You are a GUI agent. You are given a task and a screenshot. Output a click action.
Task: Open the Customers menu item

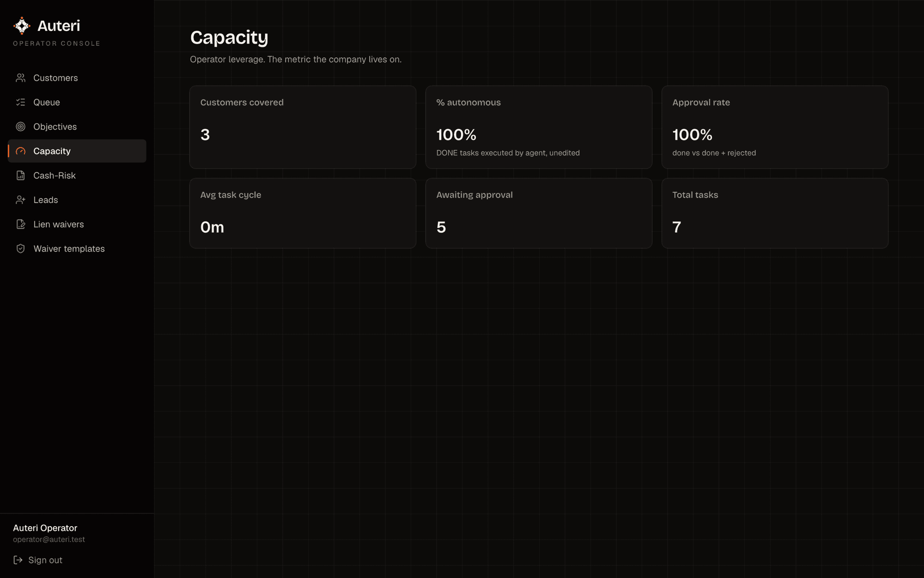[77, 78]
